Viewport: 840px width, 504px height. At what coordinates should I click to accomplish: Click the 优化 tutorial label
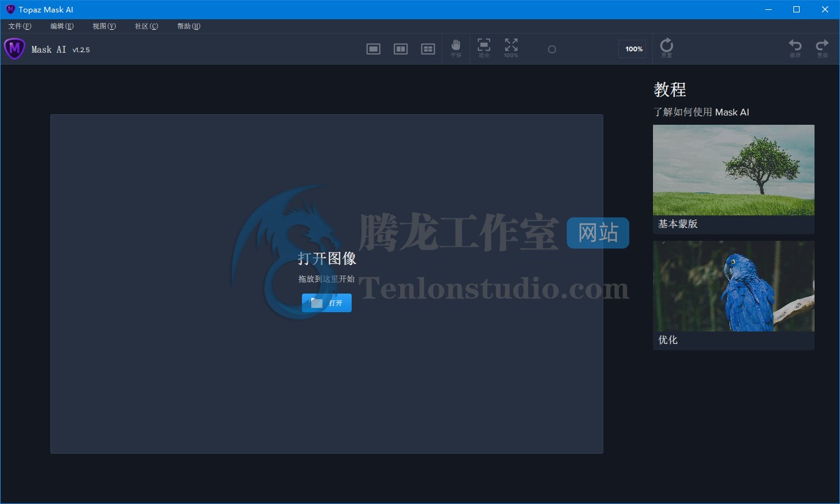[668, 340]
